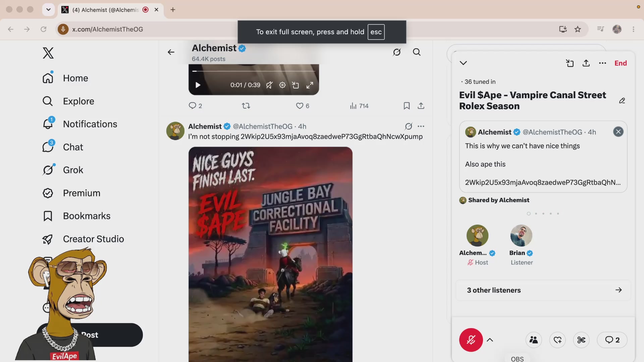Collapse the Space panel with the chevron
Screen dimensions: 644x362
pyautogui.click(x=463, y=63)
